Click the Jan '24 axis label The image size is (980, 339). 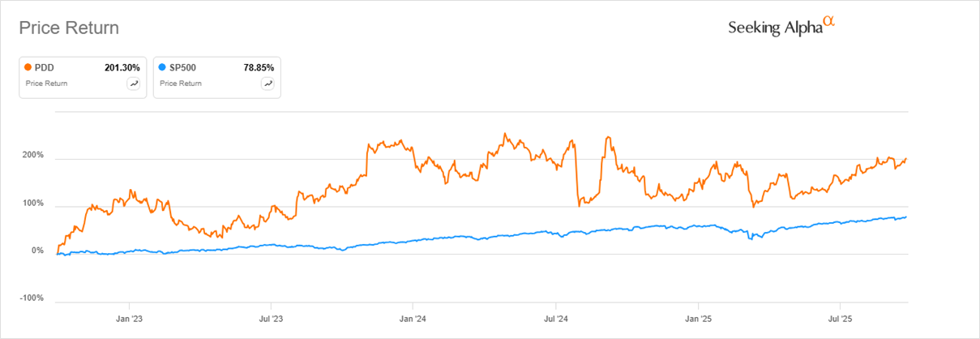click(412, 317)
